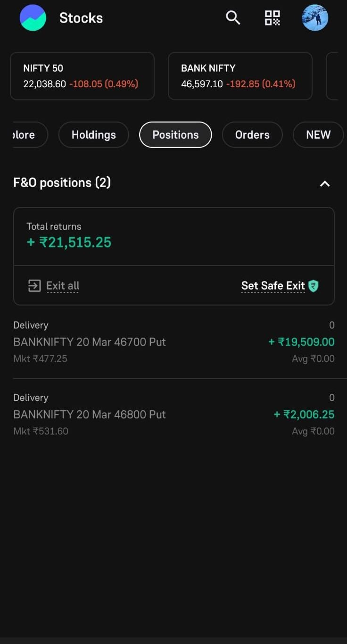This screenshot has height=644, width=347.
Task: Open the profile avatar picture
Action: 315,18
